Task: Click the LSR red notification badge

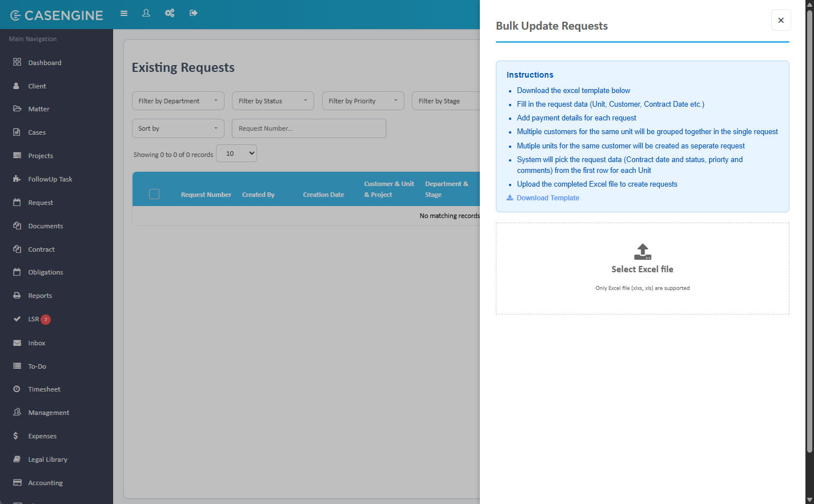Action: point(46,320)
